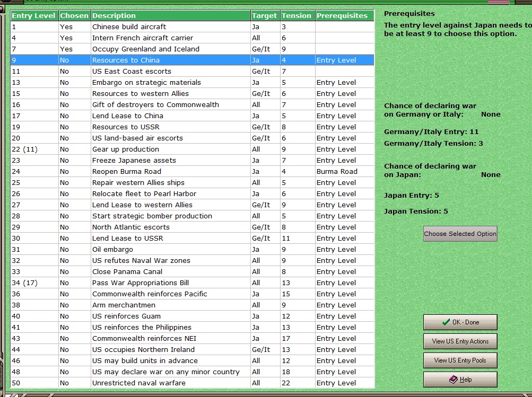Select "Unrestricted naval warfare" option
Image resolution: width=532 pixels, height=397 pixels.
click(193, 383)
